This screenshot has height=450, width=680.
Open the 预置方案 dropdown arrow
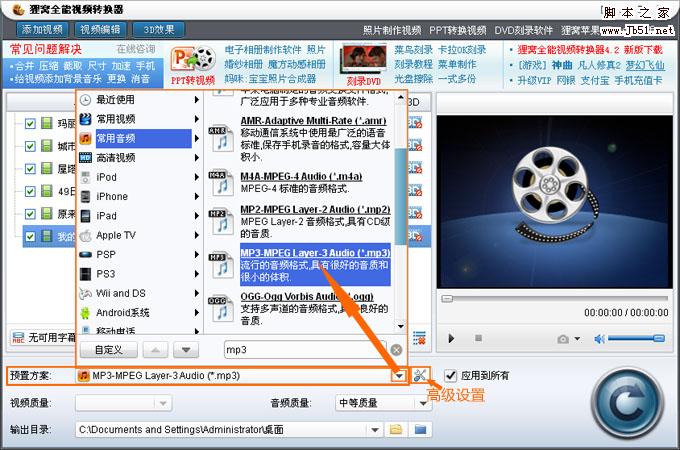click(399, 376)
